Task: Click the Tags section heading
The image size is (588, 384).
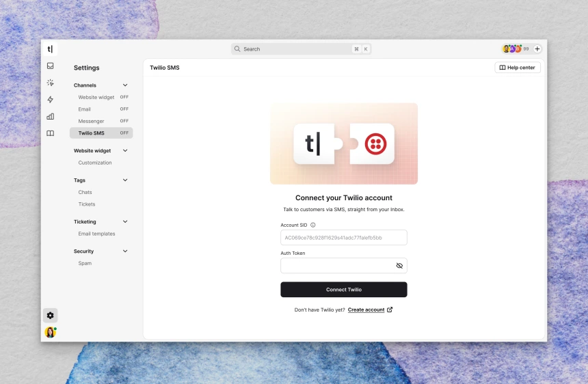Action: point(79,180)
